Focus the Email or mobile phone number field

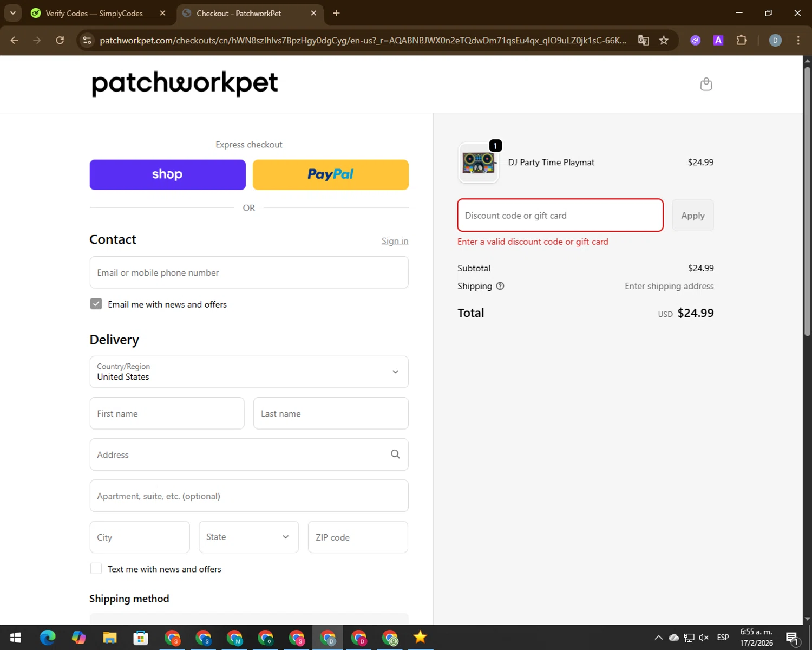coord(249,272)
